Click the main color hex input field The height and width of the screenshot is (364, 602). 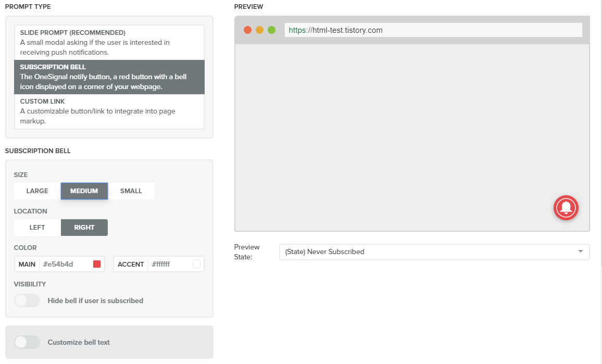(65, 264)
